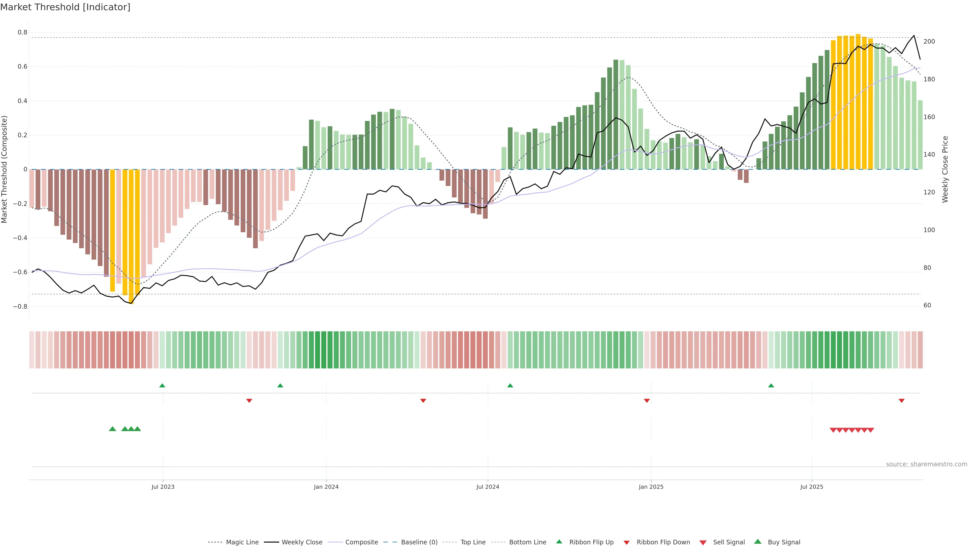Toggle the Top Line legend entry
980x551 pixels.
pyautogui.click(x=473, y=542)
